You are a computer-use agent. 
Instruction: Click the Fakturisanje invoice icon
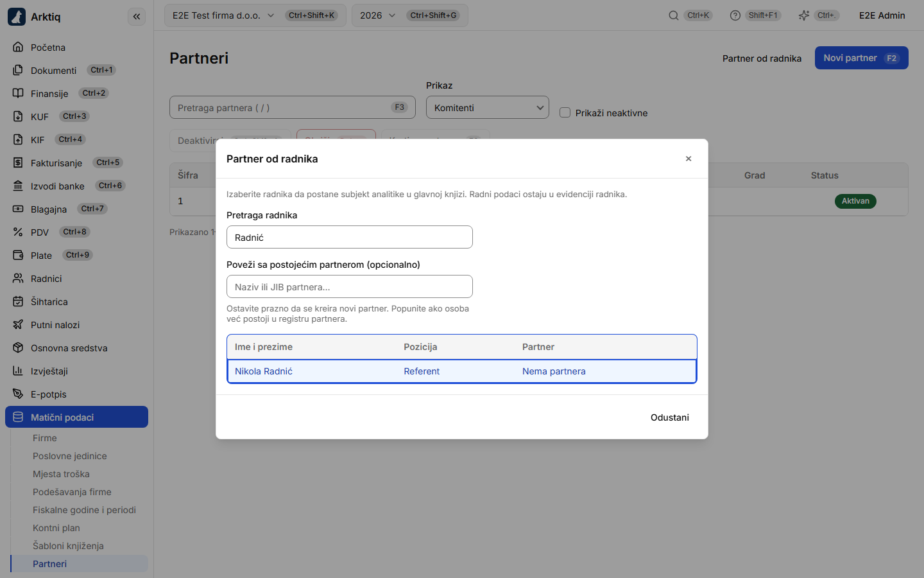pyautogui.click(x=18, y=162)
